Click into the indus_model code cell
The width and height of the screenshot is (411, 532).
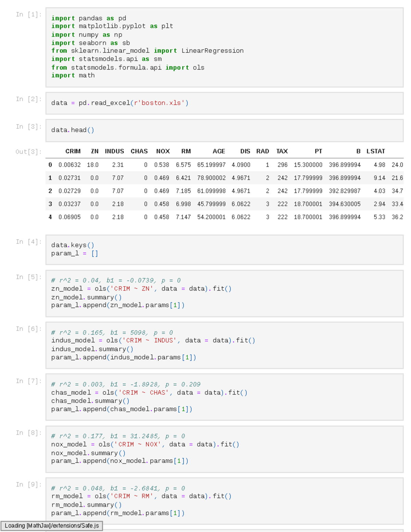(224, 345)
